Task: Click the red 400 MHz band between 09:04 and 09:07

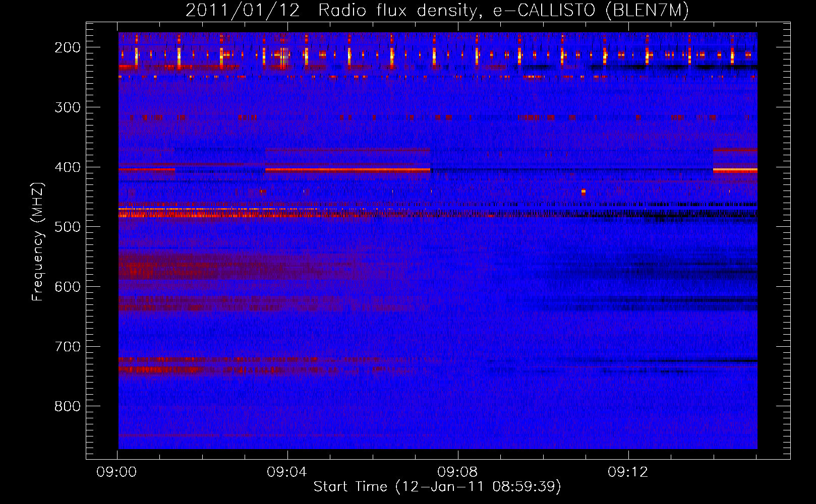Action: pos(347,170)
